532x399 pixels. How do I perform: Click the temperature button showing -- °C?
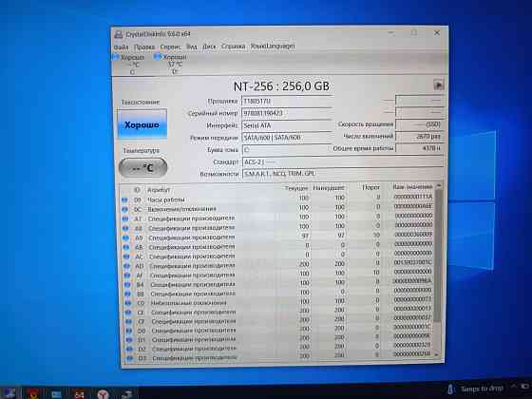142,167
